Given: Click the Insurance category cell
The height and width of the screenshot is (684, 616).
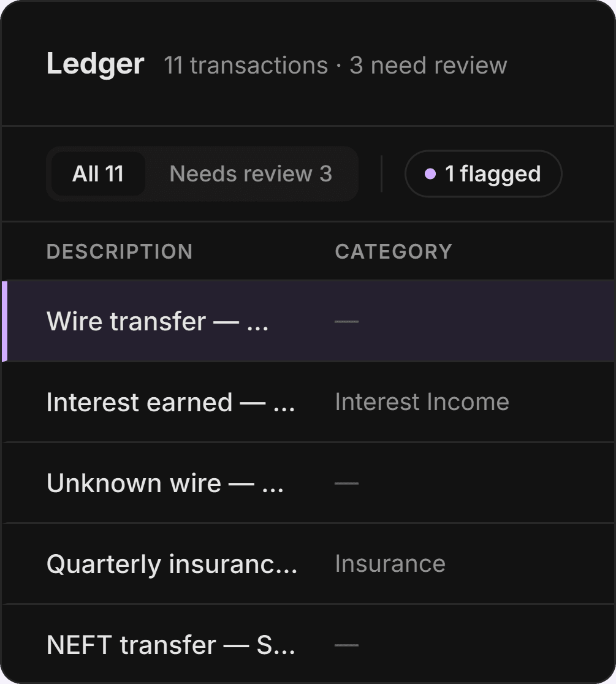Looking at the screenshot, I should [x=390, y=564].
